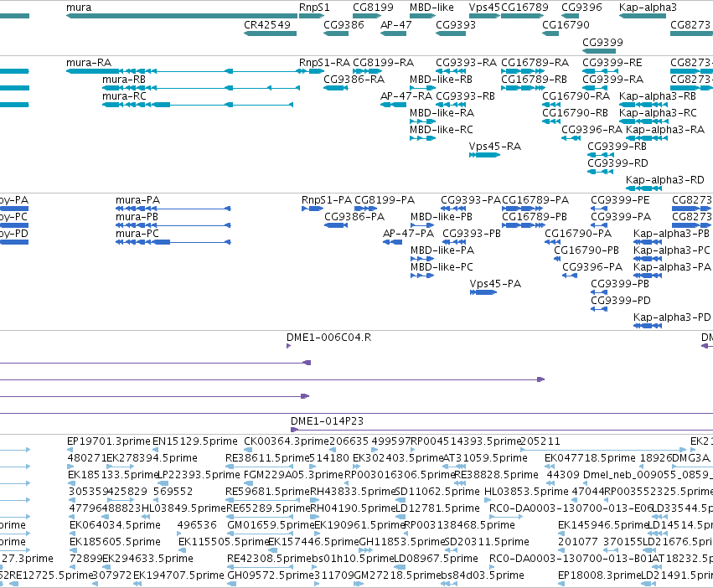Click the MBD-like gene label
713x588 pixels.
431,8
